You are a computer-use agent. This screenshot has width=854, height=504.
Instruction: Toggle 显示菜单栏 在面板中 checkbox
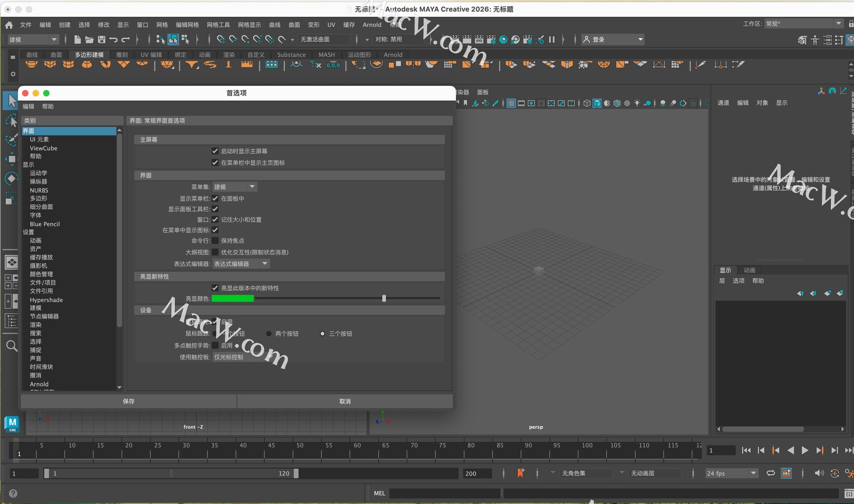[215, 198]
